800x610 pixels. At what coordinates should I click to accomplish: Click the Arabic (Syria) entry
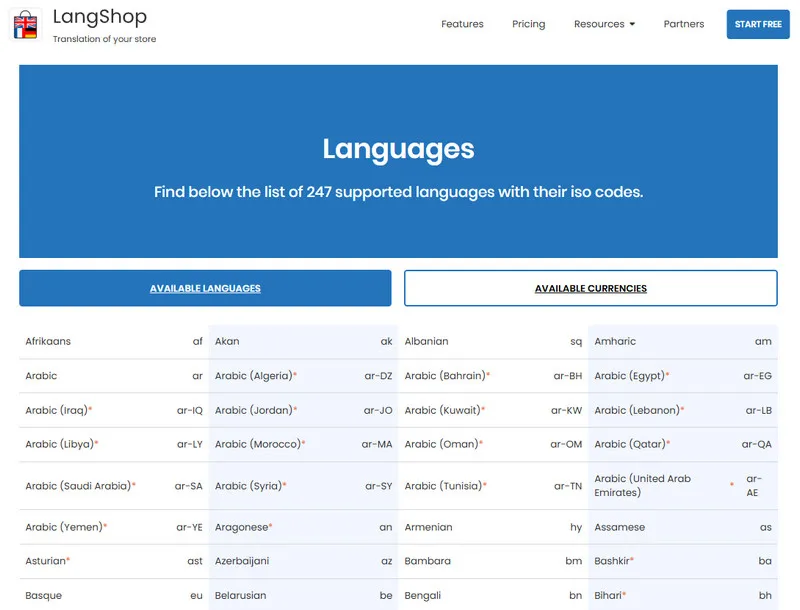[x=303, y=486]
